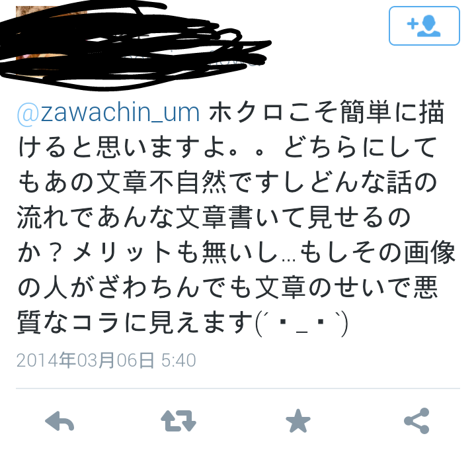Image resolution: width=476 pixels, height=450 pixels.
Task: Click the line starting もあの文章不自然
Action: tap(227, 182)
